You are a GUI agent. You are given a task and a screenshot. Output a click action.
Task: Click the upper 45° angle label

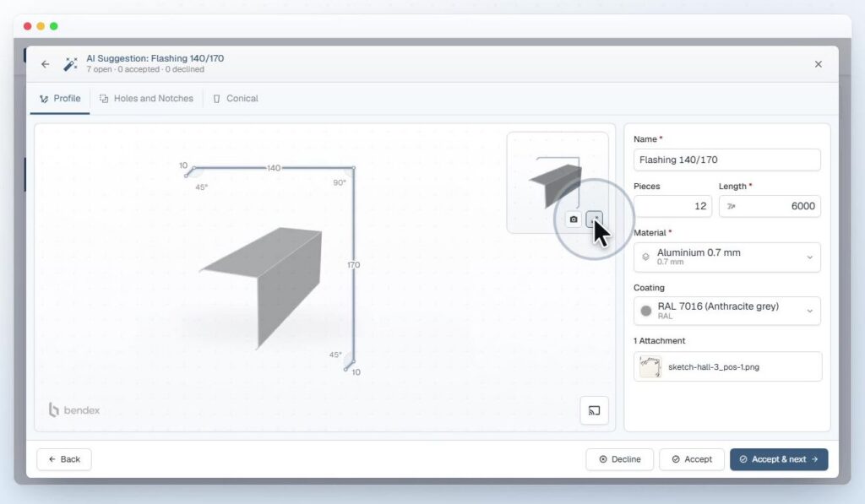[201, 187]
